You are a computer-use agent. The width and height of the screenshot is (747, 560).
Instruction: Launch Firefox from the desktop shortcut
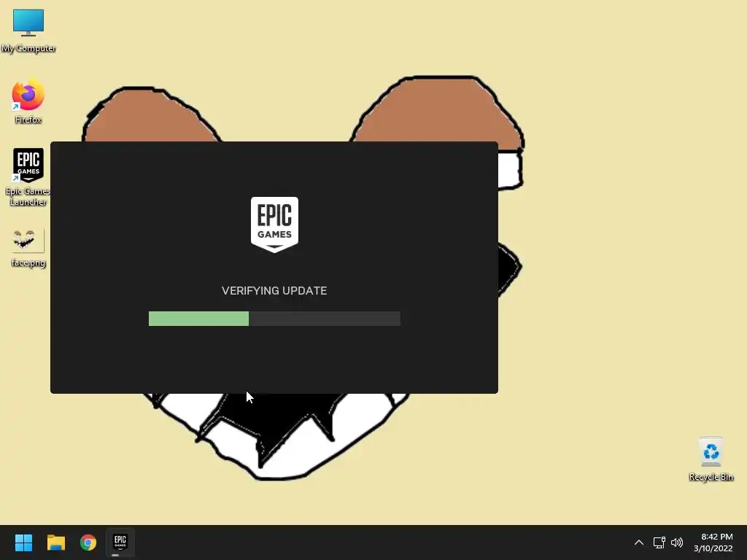(28, 101)
